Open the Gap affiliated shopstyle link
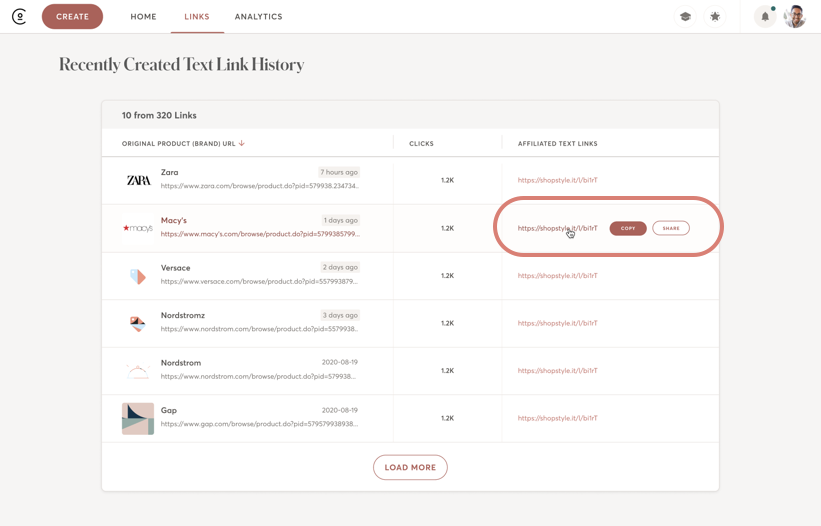 (x=557, y=419)
